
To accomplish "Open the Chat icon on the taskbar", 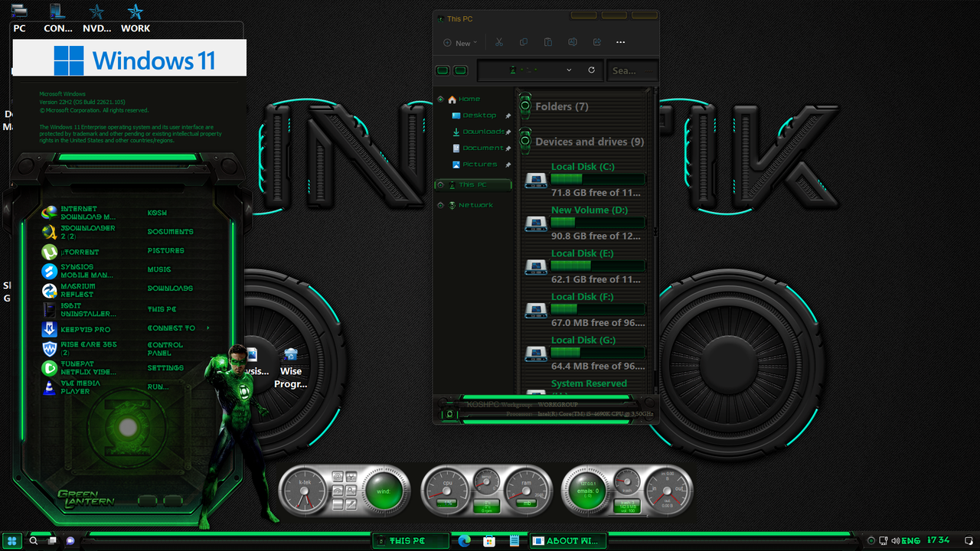I will (x=70, y=540).
